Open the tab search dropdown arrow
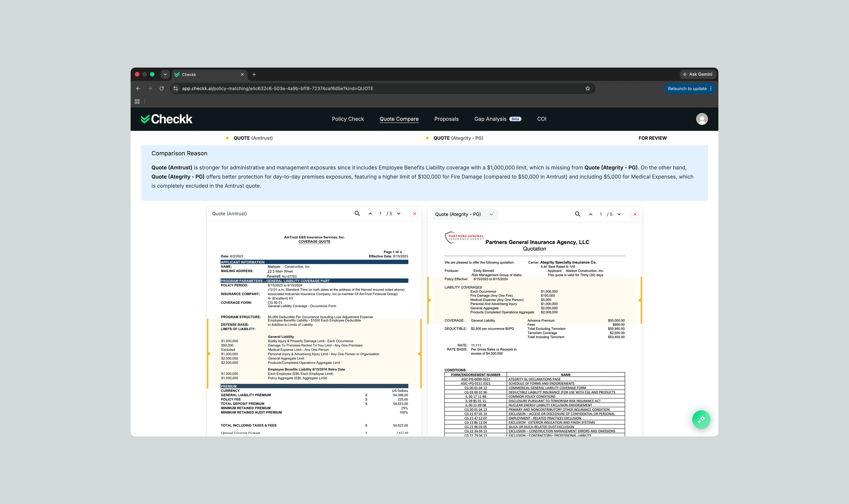Screen dimensions: 849x504 click(165, 74)
